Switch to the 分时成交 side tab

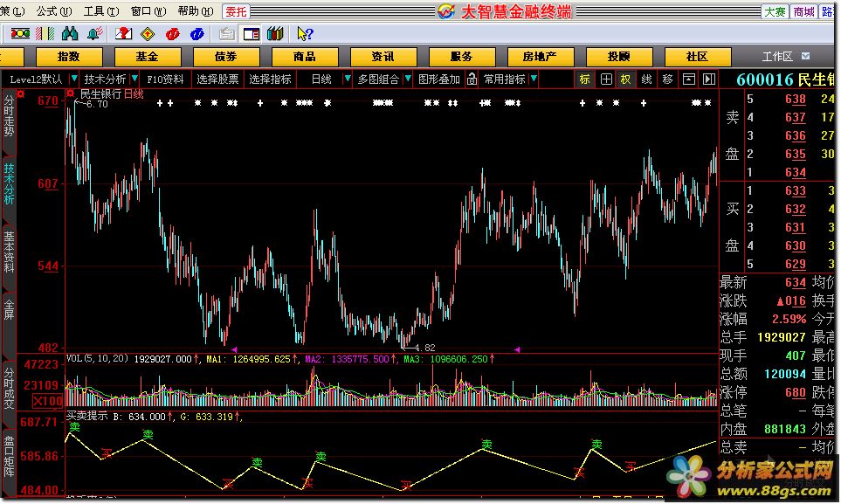click(9, 388)
